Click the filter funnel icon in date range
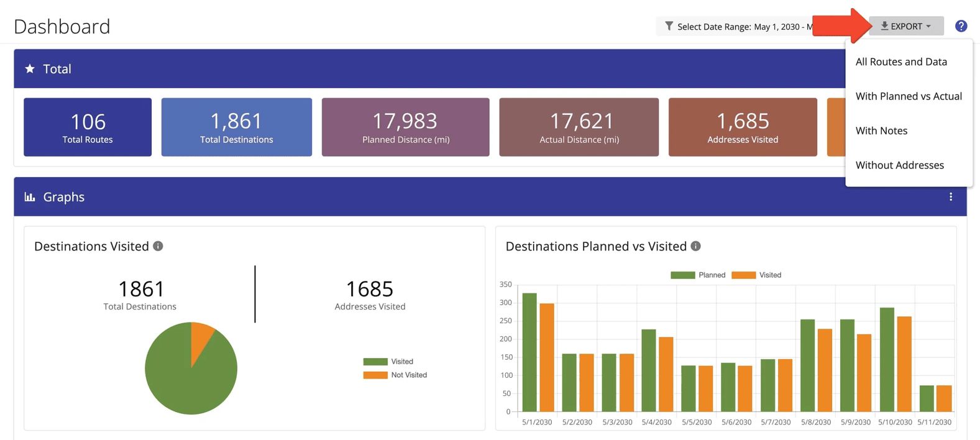This screenshot has height=440, width=980. pyautogui.click(x=669, y=26)
